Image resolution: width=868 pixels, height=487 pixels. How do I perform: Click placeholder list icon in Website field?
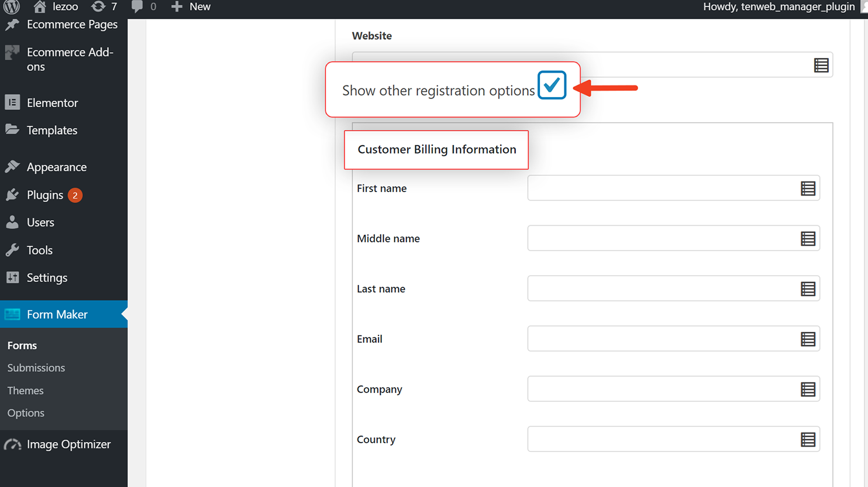coord(821,65)
